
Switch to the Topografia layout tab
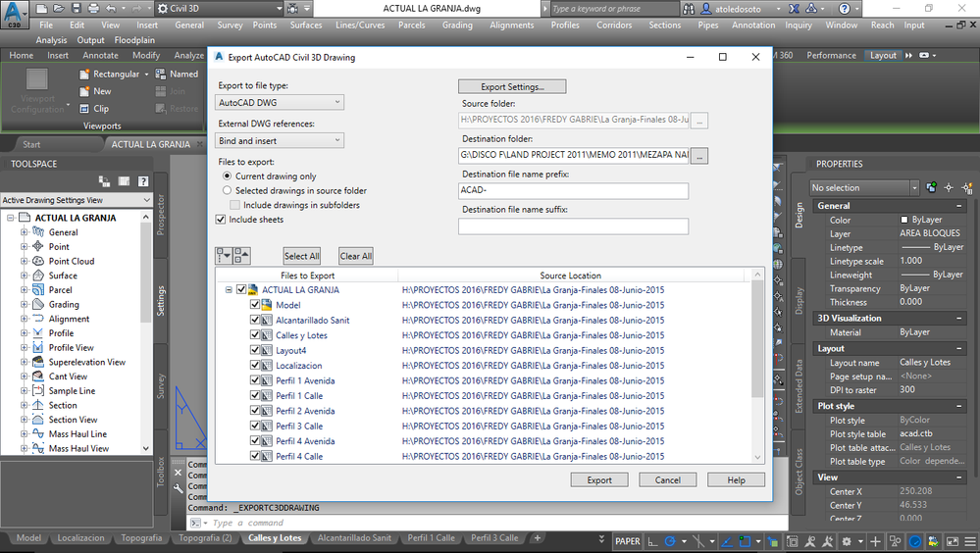pos(141,538)
